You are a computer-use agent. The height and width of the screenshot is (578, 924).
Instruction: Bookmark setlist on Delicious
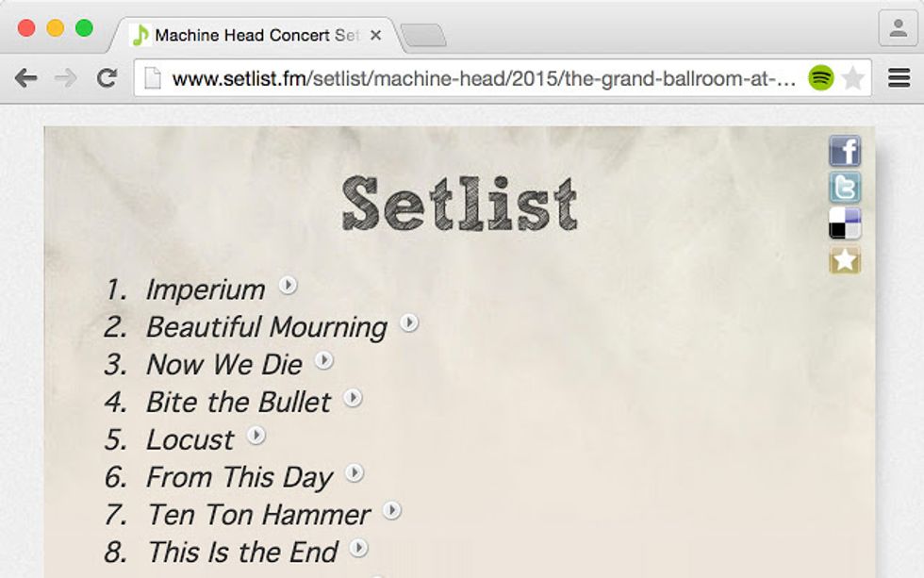[x=845, y=223]
